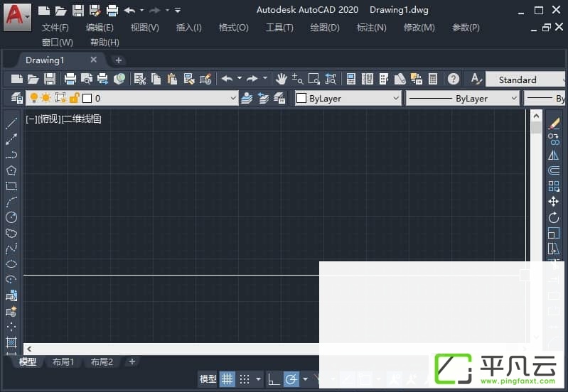This screenshot has width=568, height=392.
Task: Activate the Hatch tool
Action: [11, 342]
